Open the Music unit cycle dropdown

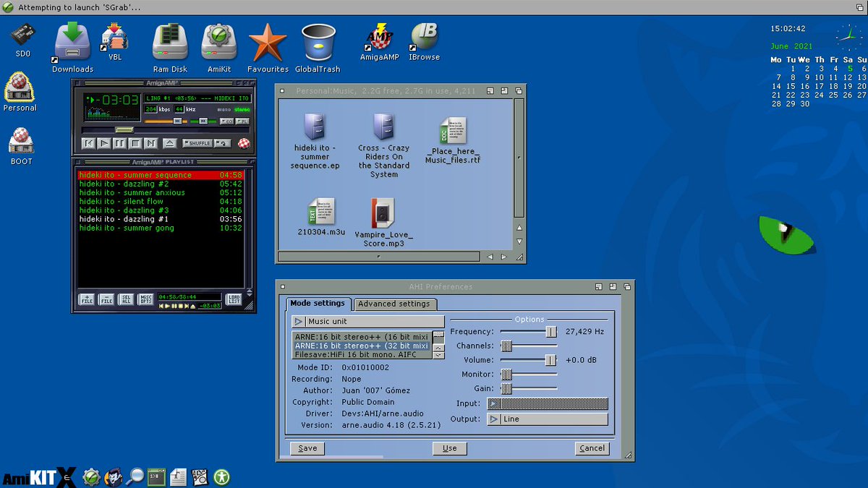point(368,321)
